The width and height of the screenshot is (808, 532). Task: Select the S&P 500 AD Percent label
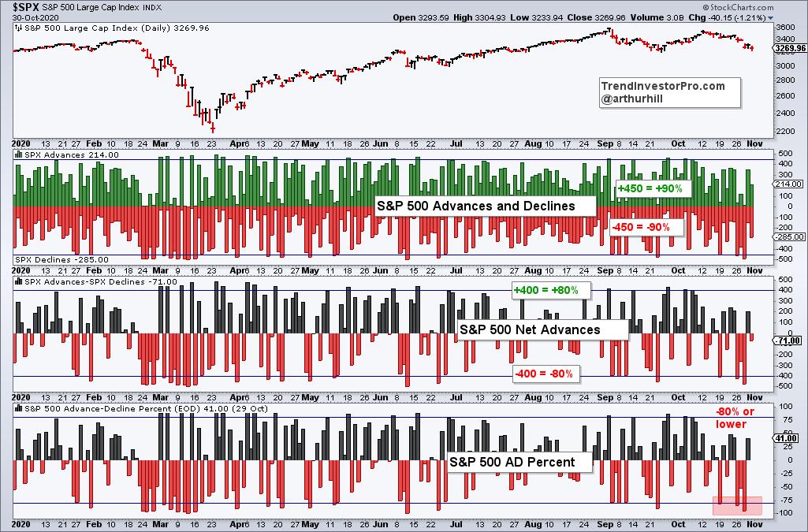[512, 462]
